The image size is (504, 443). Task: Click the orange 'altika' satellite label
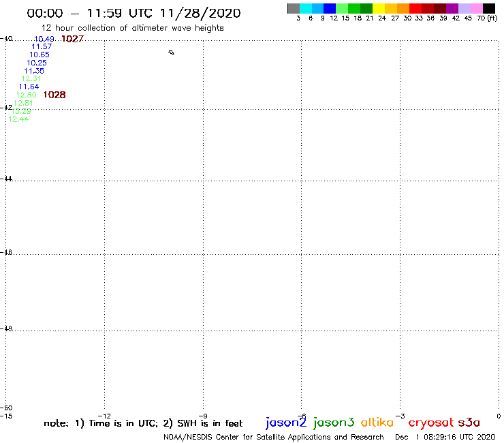tap(377, 423)
